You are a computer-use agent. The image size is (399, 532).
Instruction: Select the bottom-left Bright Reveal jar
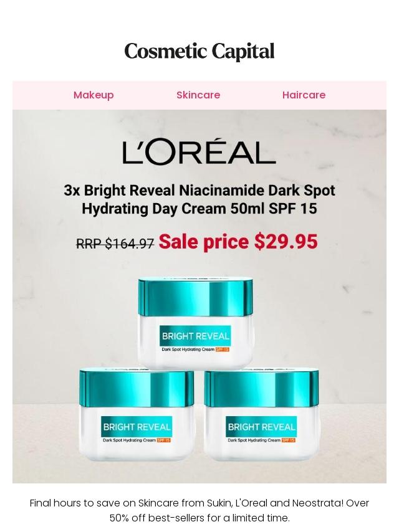(x=137, y=415)
